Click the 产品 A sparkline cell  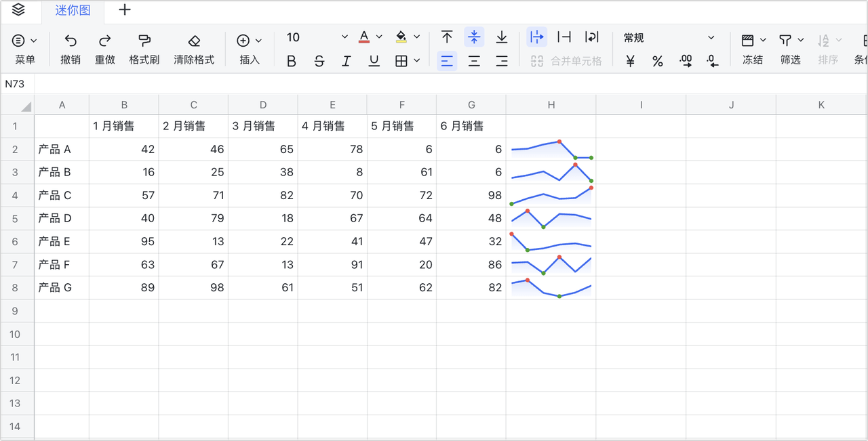coord(551,149)
